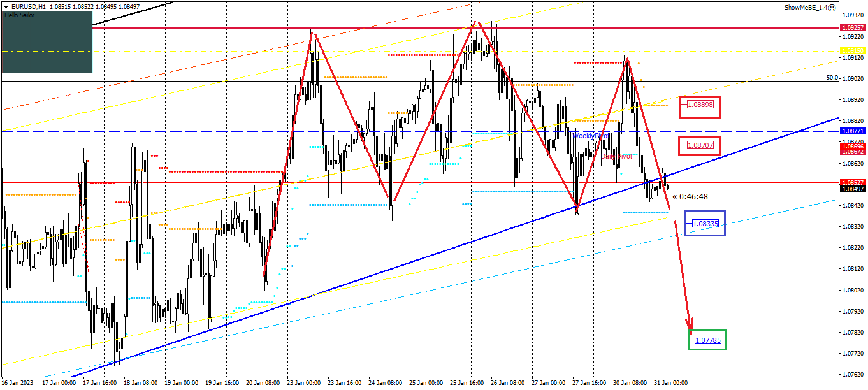The height and width of the screenshot is (390, 868).
Task: Click the 1.09320 price scale value
Action: point(853,15)
